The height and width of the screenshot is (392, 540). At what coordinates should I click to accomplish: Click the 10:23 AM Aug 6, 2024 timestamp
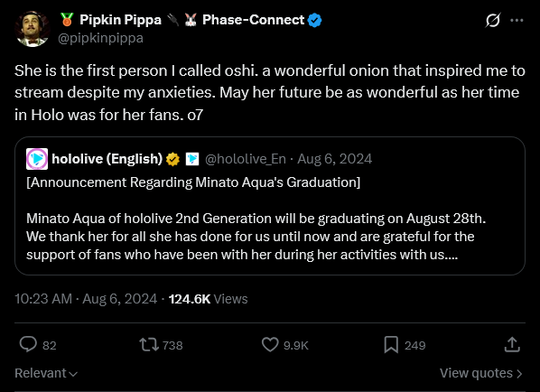tap(86, 299)
